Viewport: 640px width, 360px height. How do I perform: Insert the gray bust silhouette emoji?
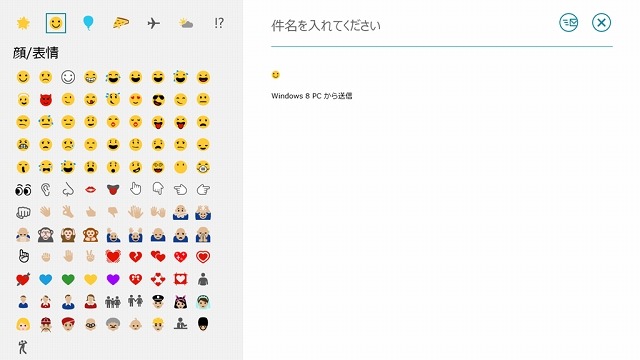coord(203,279)
